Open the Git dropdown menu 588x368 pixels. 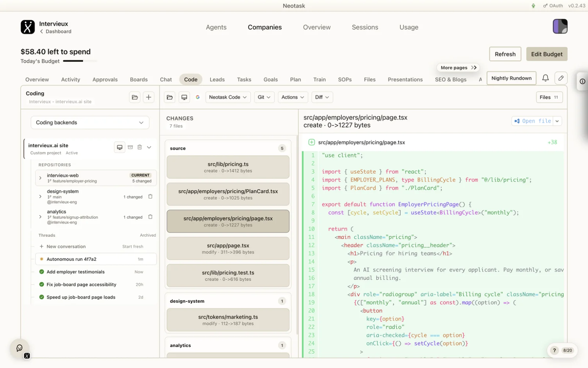(x=264, y=97)
